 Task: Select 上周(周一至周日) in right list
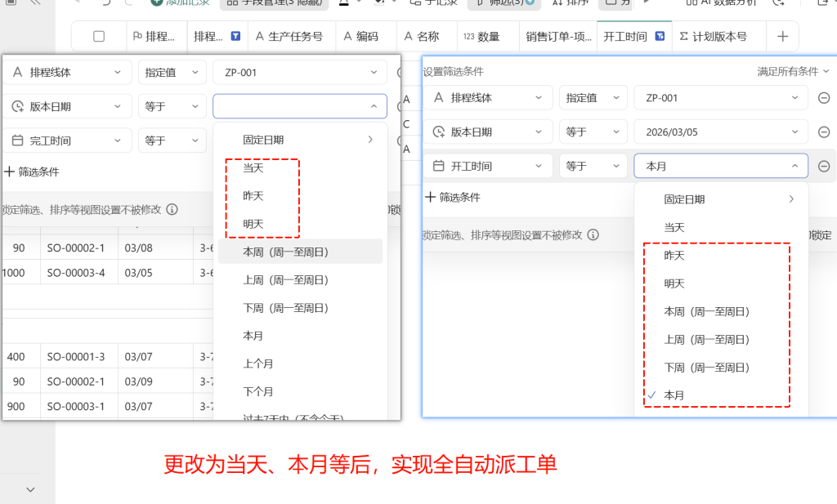(722, 340)
